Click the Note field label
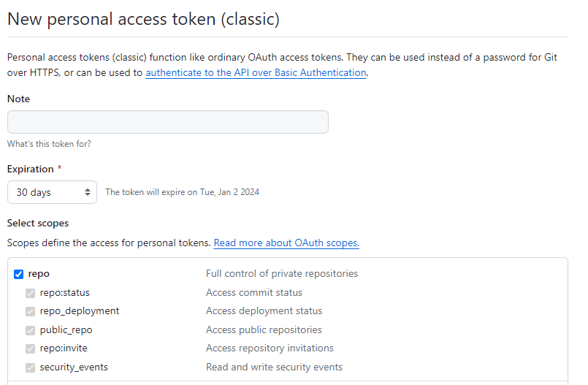Image resolution: width=588 pixels, height=385 pixels. [x=18, y=99]
